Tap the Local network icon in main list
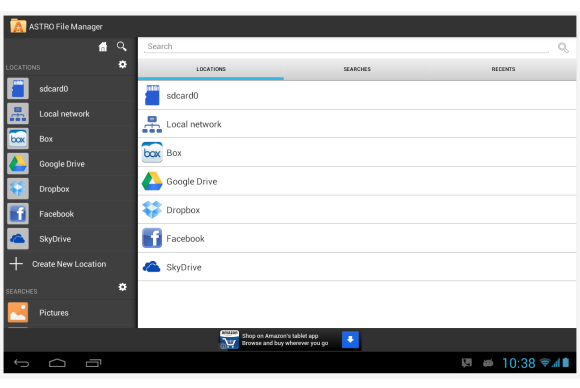580x388 pixels. coord(152,124)
